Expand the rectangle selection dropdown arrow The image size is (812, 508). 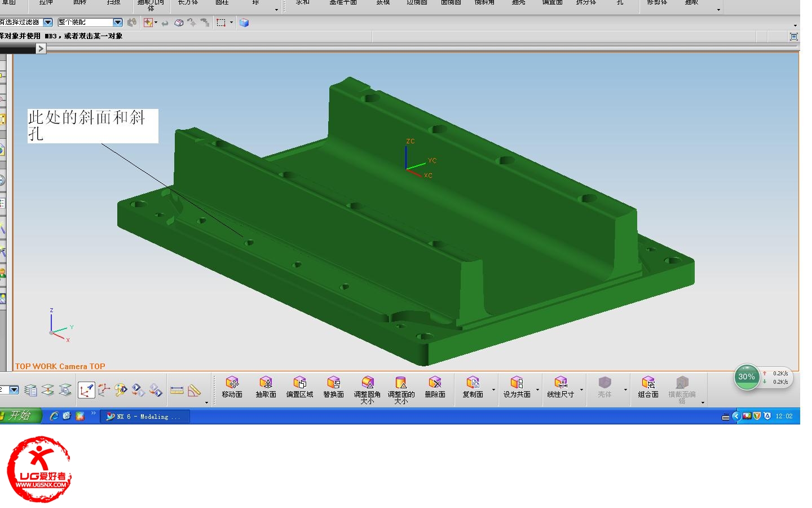pos(231,23)
